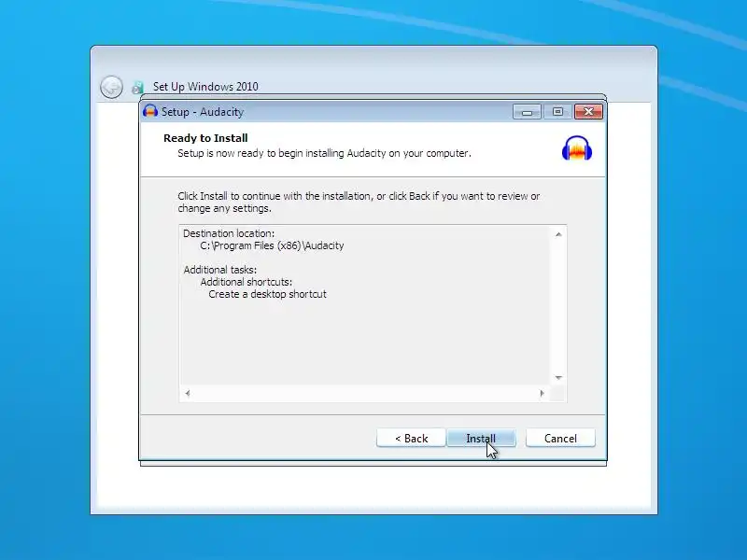
Task: Click the 'Setup - Audacity' title text
Action: pos(203,112)
